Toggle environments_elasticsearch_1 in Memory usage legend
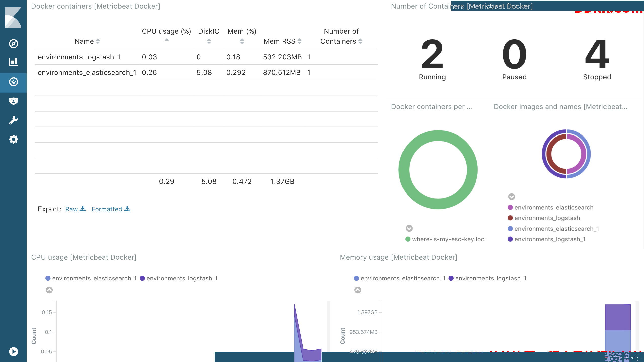This screenshot has width=644, height=362. click(400, 278)
